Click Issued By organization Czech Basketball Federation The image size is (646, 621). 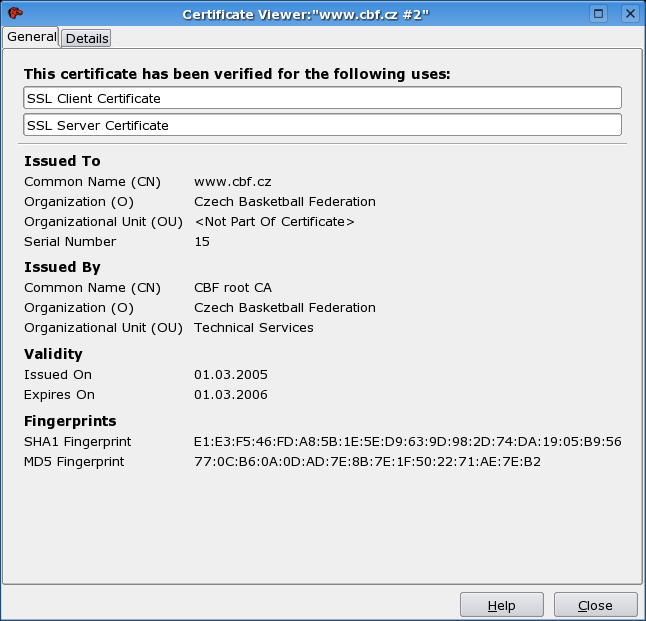285,307
